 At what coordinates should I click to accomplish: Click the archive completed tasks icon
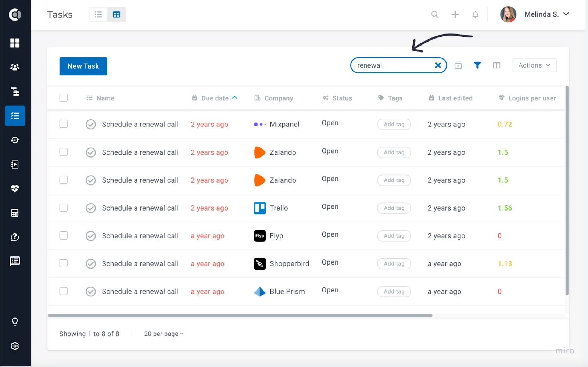458,65
